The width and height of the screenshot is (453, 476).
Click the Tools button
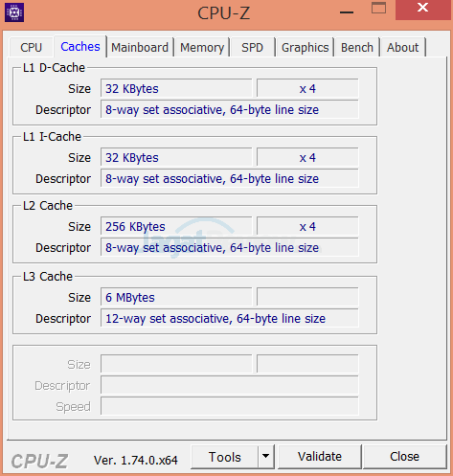click(224, 457)
